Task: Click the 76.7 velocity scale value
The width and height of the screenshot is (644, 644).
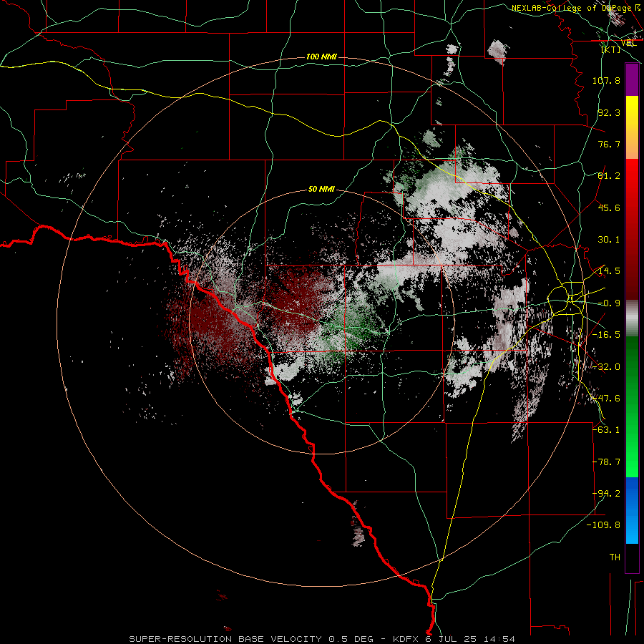Action: coord(609,144)
